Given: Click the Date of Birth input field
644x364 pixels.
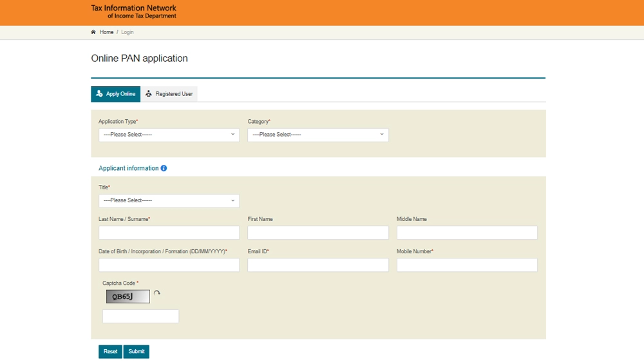Looking at the screenshot, I should 169,265.
